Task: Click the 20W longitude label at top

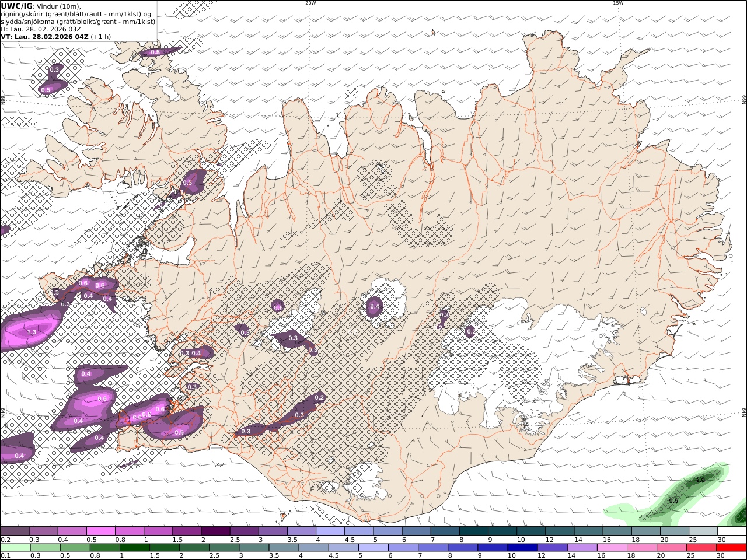Action: click(310, 3)
